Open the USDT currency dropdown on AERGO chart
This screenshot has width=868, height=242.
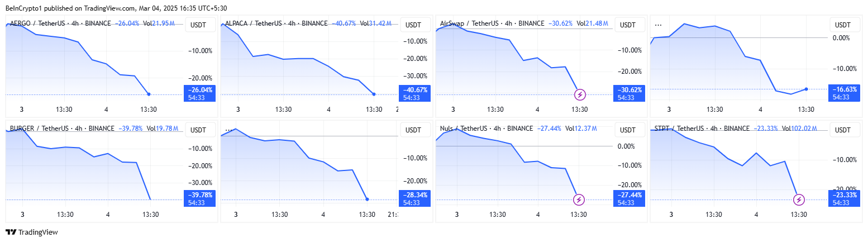click(x=199, y=25)
